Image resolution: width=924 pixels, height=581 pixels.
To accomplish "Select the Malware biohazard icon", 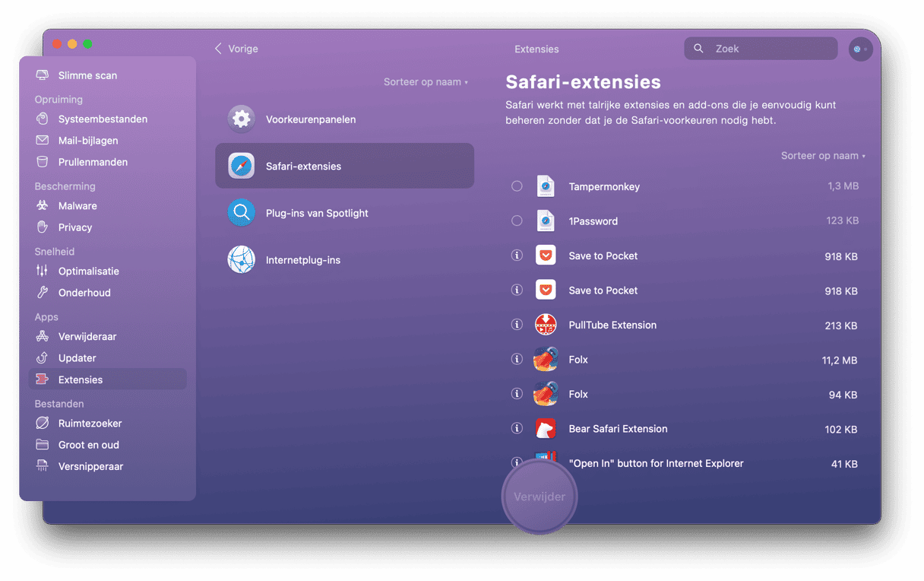I will pos(43,206).
